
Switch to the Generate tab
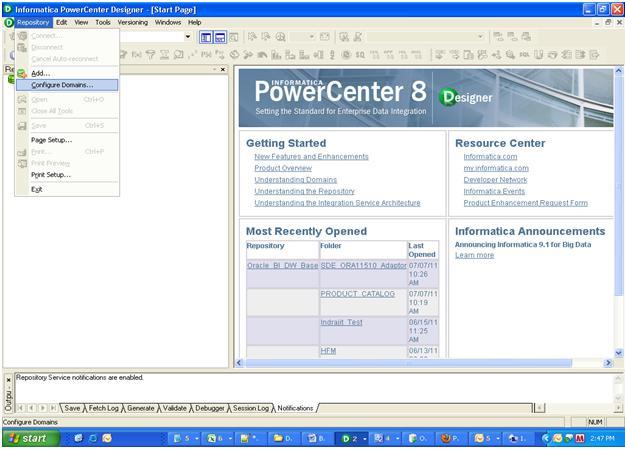coord(140,408)
